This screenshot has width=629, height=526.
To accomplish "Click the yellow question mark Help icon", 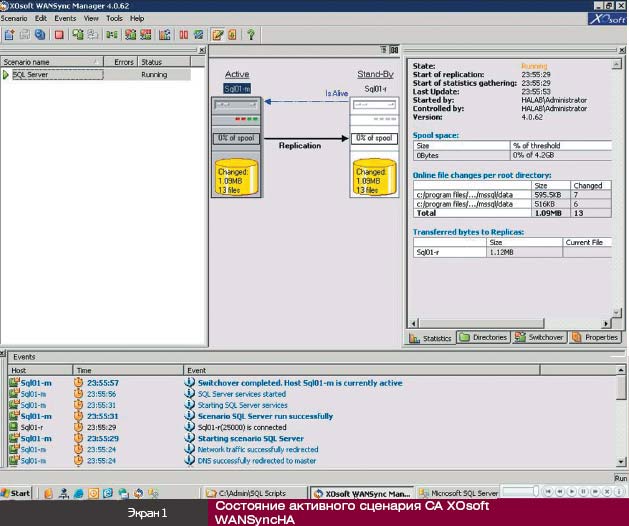I will (x=251, y=35).
